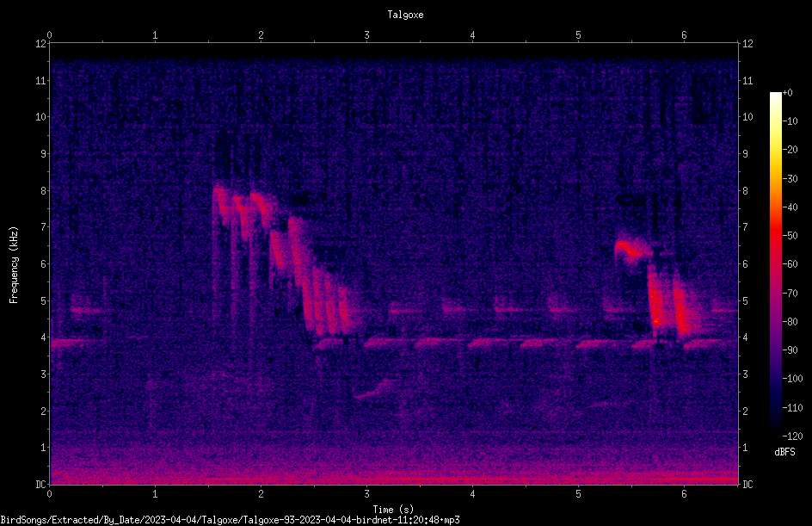Click the 5-second mark on top time axis
812x526 pixels.
click(x=578, y=35)
